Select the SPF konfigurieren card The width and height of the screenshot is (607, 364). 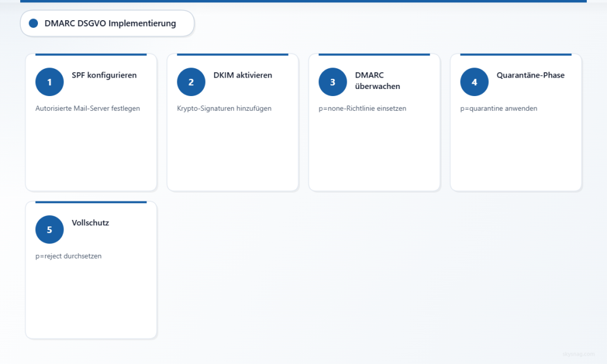click(91, 148)
